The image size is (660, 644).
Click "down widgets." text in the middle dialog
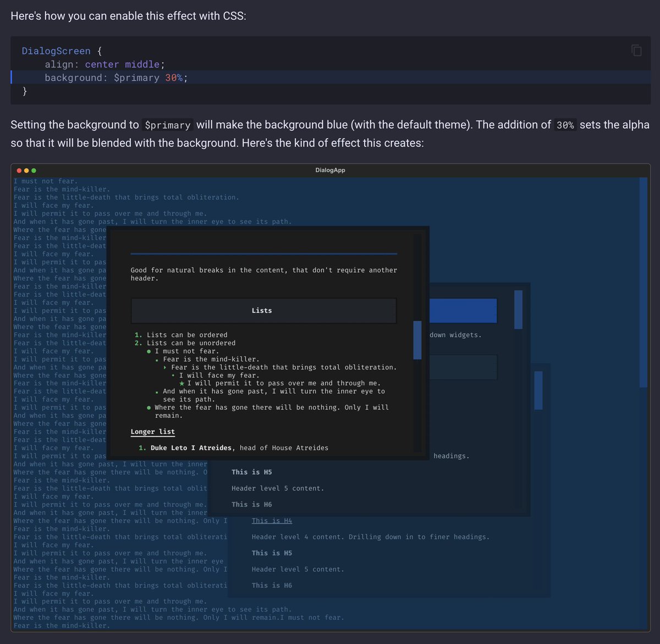coord(455,335)
